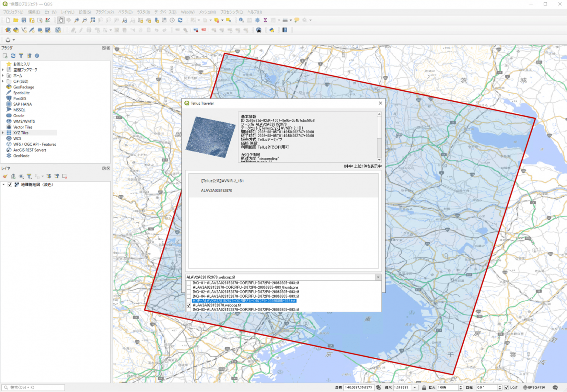Open the プロジェクト(J) menu

point(13,12)
